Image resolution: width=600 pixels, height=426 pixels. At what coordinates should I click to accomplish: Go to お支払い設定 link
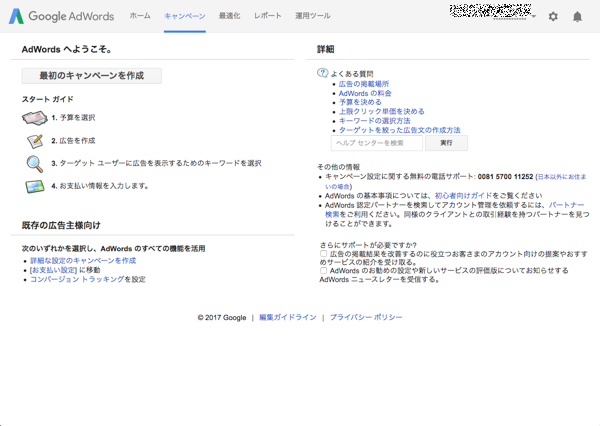pos(54,270)
